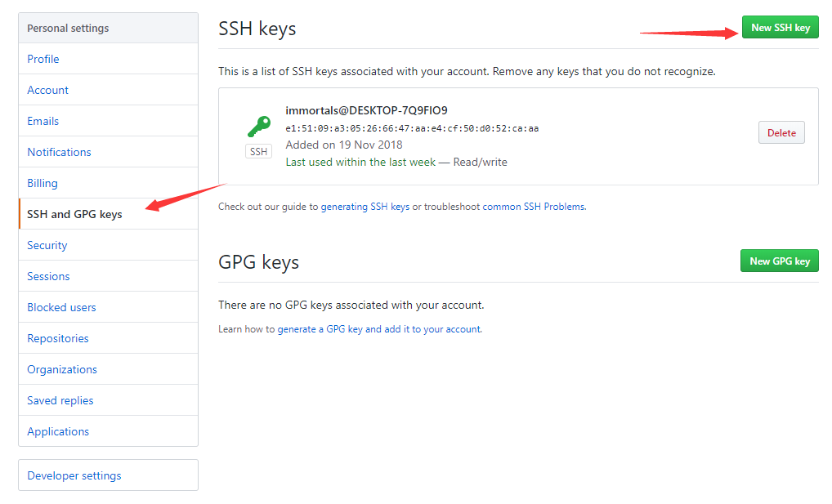Open the Sessions page
The image size is (832, 504).
(48, 276)
